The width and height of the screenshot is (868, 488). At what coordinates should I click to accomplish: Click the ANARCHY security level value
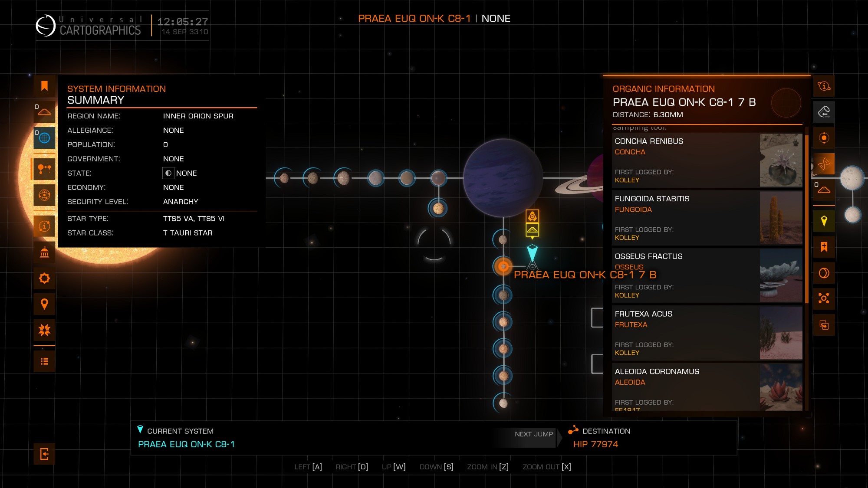click(181, 202)
